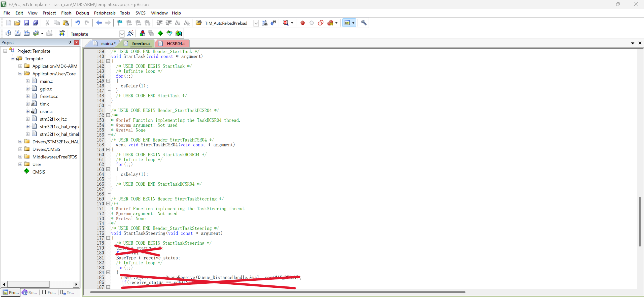Click the Start/Stop Debug Session icon
This screenshot has width=644, height=297.
click(x=286, y=23)
